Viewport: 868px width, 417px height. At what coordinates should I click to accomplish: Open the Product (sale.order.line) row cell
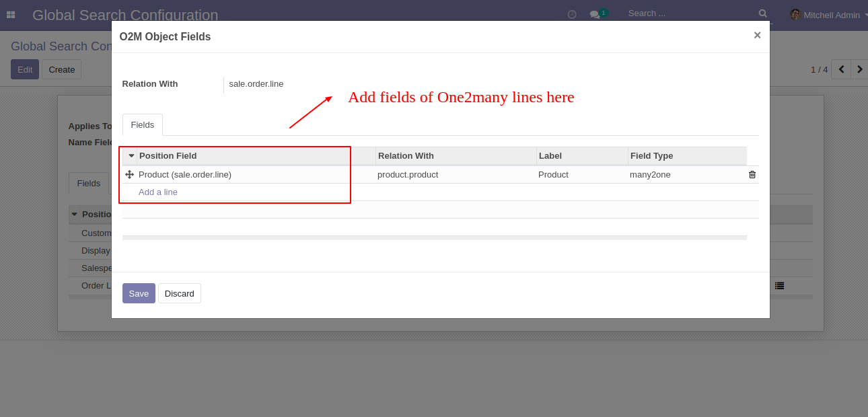[185, 174]
